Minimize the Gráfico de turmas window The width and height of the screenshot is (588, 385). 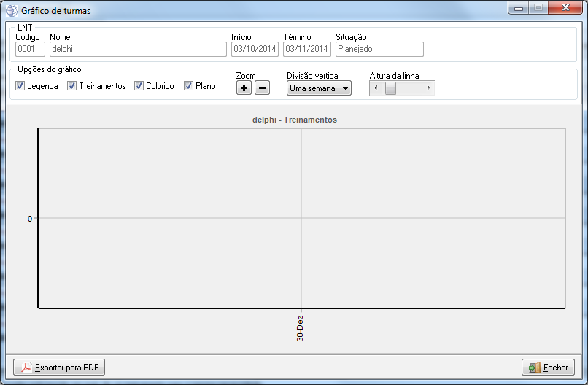[x=519, y=9]
